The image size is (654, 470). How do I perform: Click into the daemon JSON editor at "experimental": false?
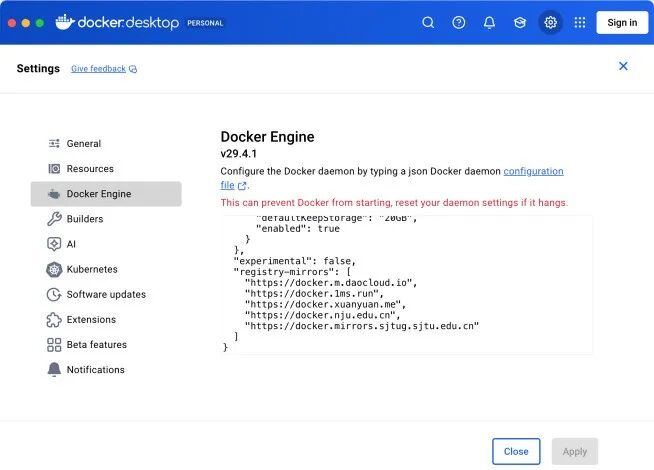pos(294,261)
